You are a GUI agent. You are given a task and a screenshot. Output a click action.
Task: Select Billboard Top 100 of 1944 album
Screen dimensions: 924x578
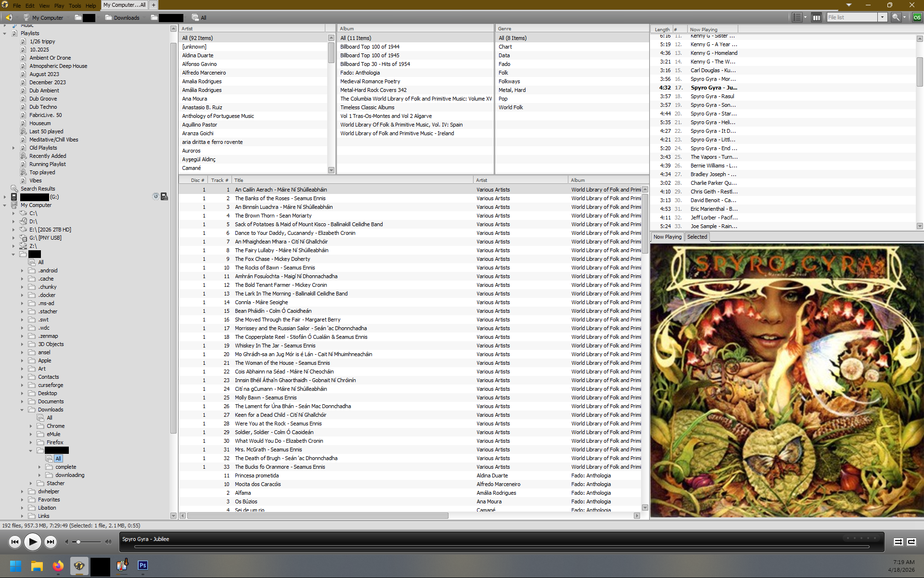(x=370, y=47)
